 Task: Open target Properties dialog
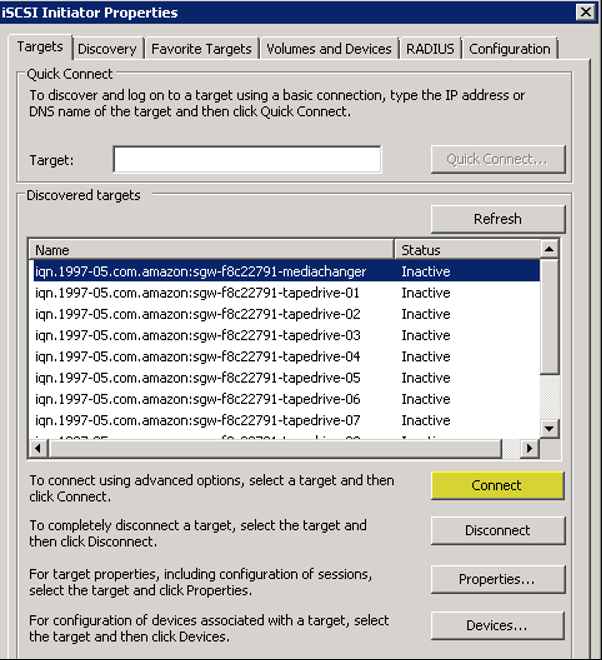click(498, 579)
